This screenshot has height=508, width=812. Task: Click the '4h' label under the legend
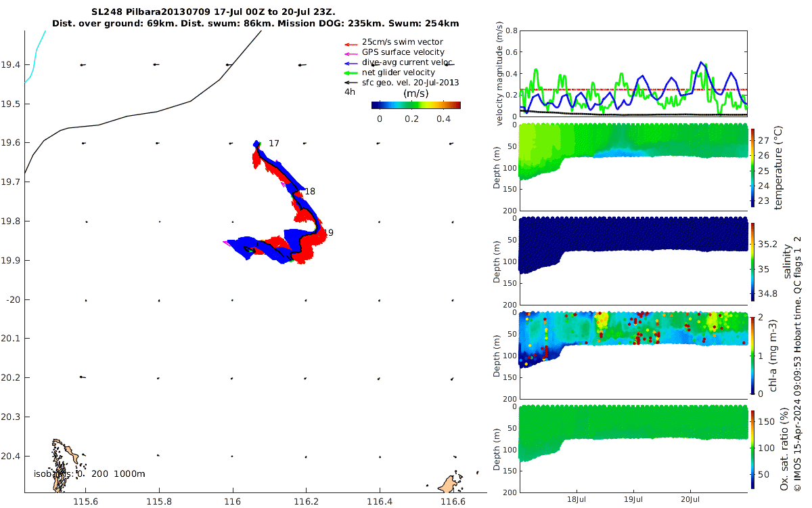point(350,92)
